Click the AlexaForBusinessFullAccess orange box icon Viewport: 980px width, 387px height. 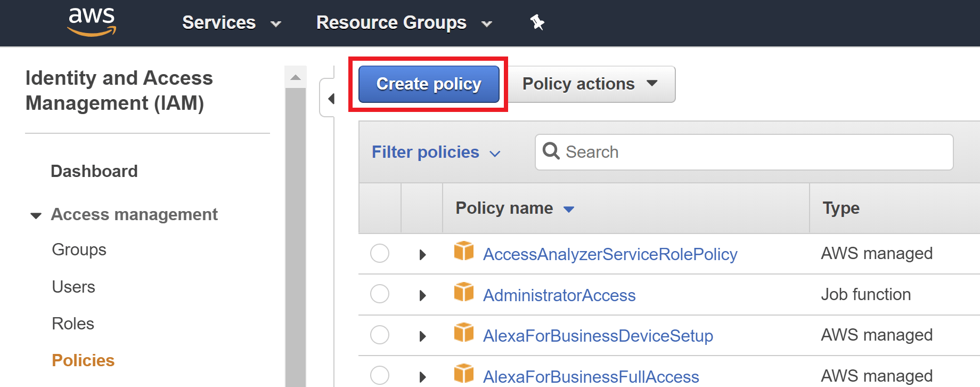tap(464, 373)
